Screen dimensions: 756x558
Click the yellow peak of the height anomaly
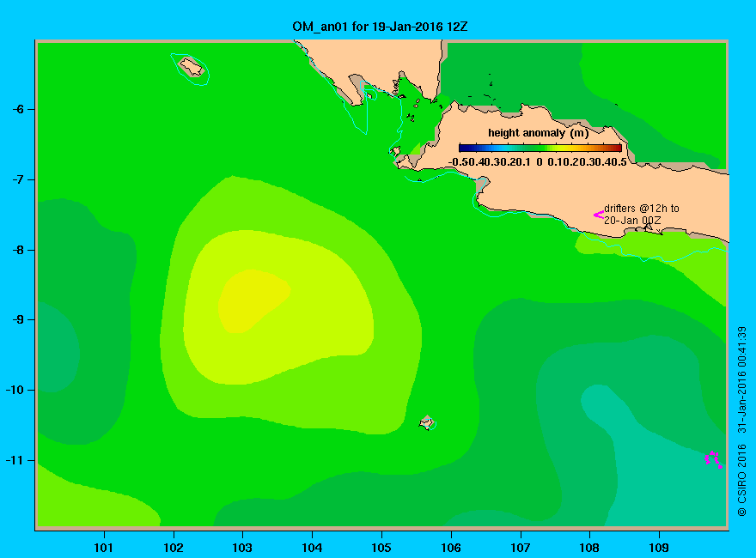(253, 301)
